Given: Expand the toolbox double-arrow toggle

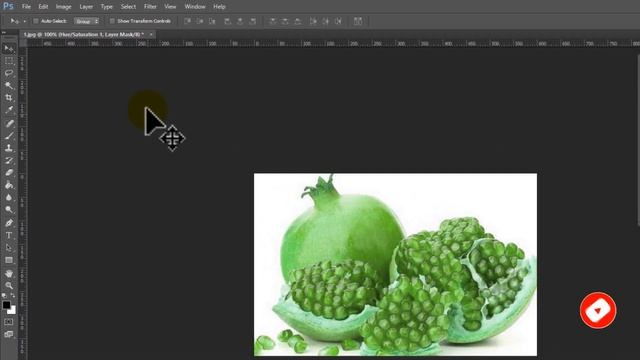Looking at the screenshot, I should [4, 32].
